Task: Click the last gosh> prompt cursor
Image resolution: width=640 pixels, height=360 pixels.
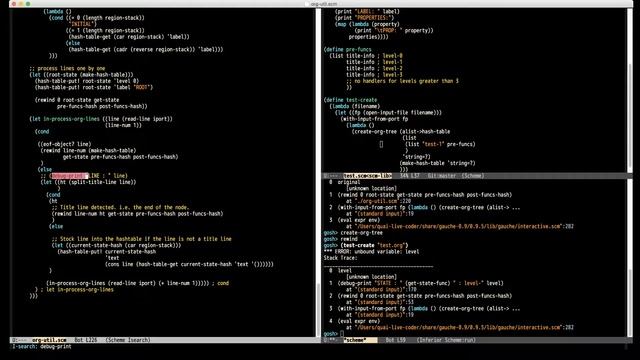Action: click(342, 334)
